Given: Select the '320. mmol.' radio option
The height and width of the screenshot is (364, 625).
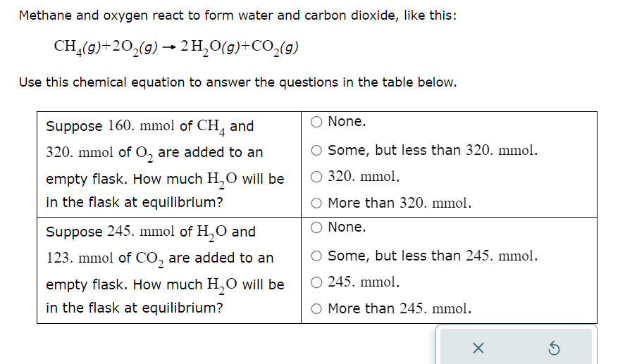Looking at the screenshot, I should (x=316, y=177).
